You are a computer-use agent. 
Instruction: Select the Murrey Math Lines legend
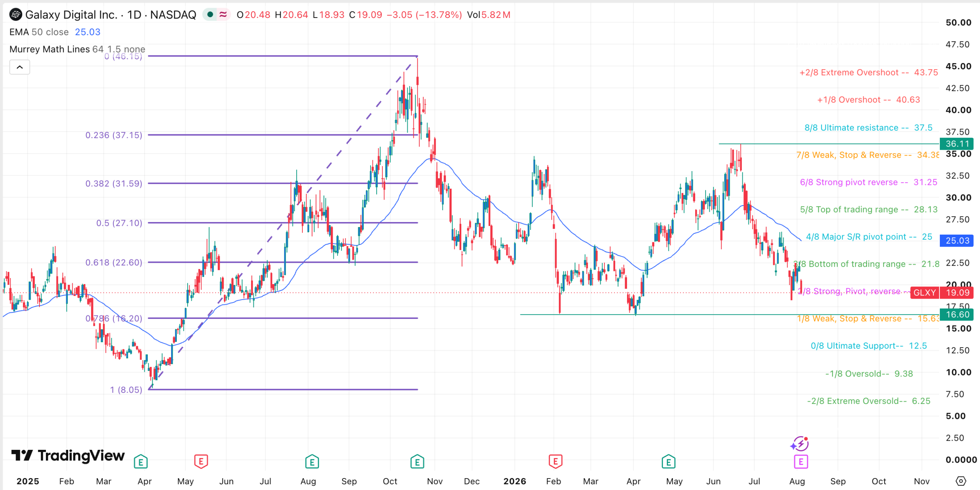coord(77,49)
